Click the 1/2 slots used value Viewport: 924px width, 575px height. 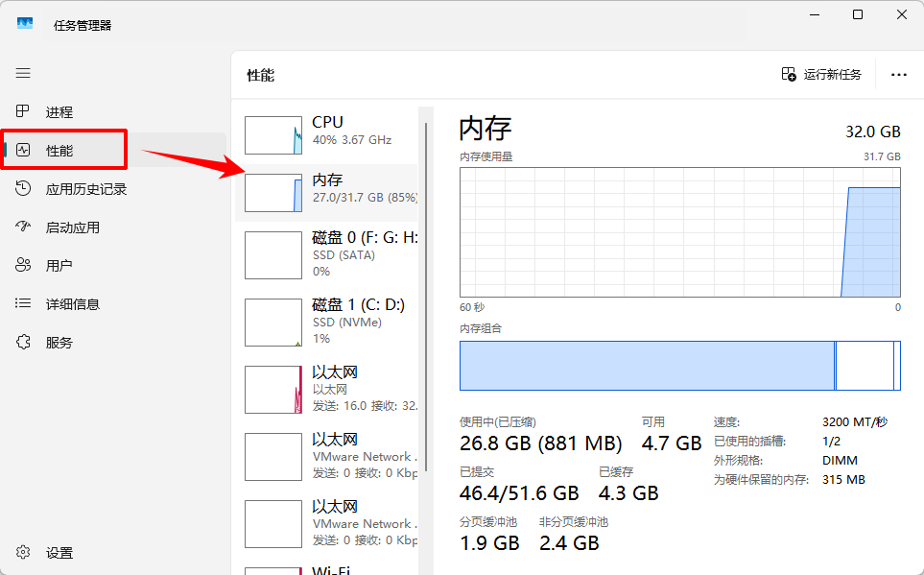click(832, 442)
